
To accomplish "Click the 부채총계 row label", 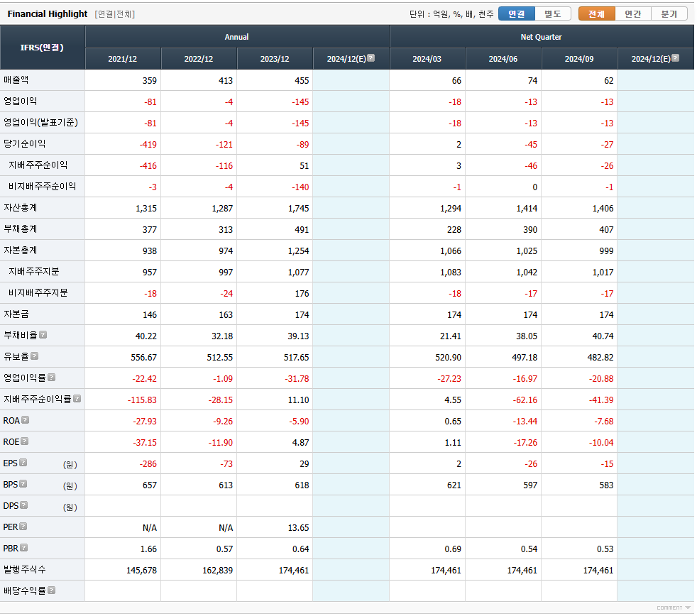I will [21, 229].
